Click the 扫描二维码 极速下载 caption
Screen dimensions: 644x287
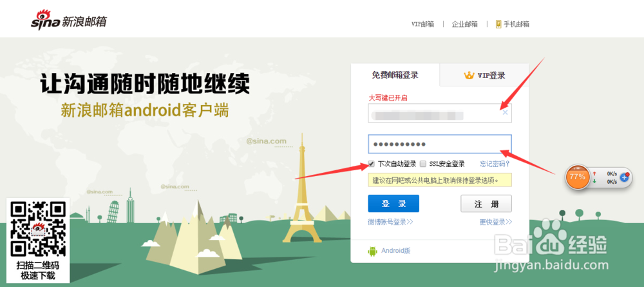tap(38, 270)
